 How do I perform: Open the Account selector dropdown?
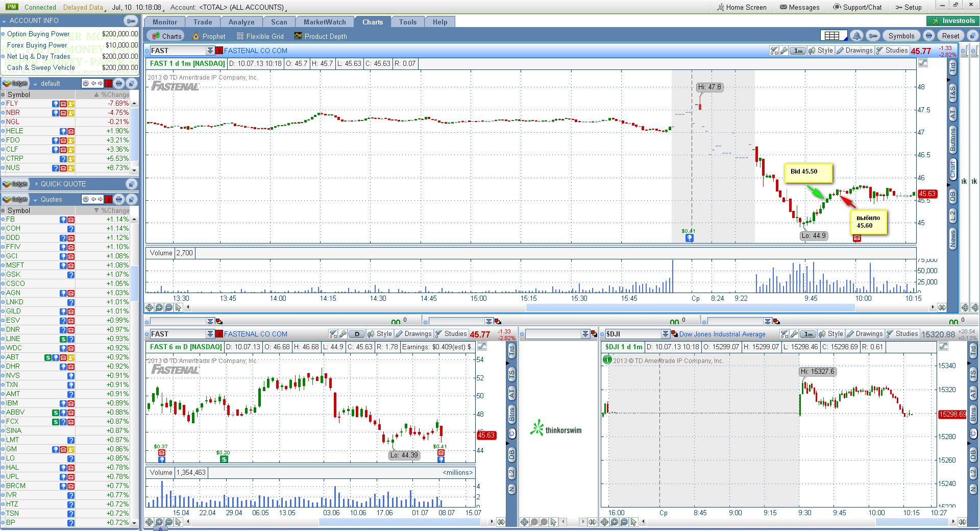tap(242, 7)
